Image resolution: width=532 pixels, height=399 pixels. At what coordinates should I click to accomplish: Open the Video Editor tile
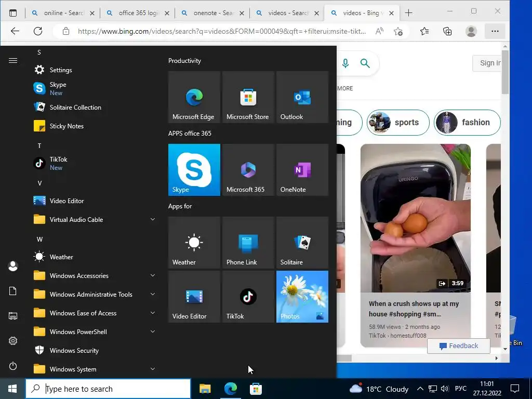pyautogui.click(x=194, y=297)
